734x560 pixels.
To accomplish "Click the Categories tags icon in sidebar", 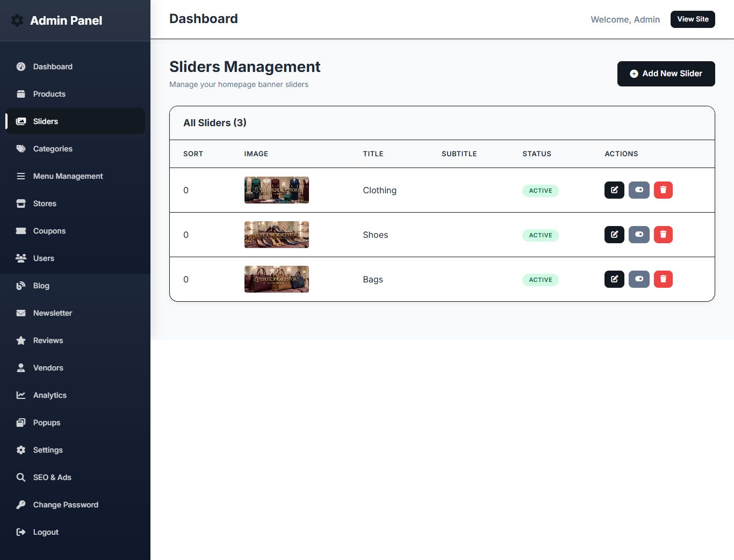I will click(x=21, y=149).
